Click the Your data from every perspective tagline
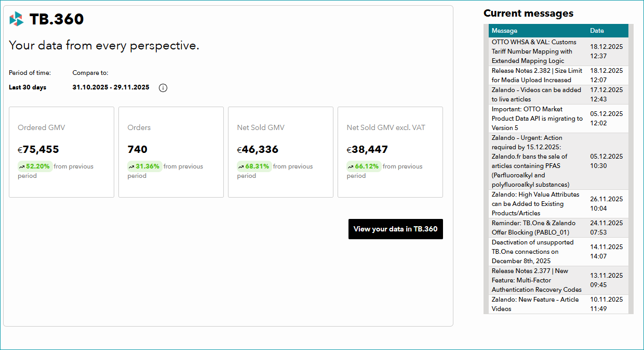The image size is (644, 350). click(104, 46)
